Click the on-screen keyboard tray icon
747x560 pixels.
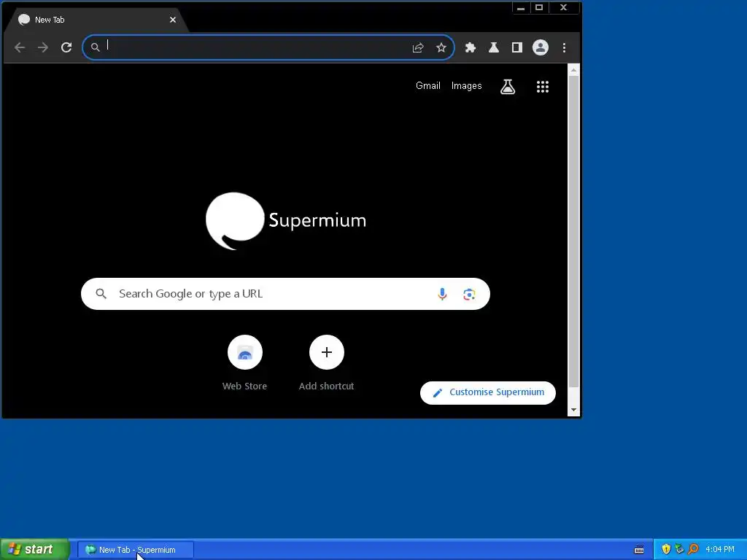point(639,550)
